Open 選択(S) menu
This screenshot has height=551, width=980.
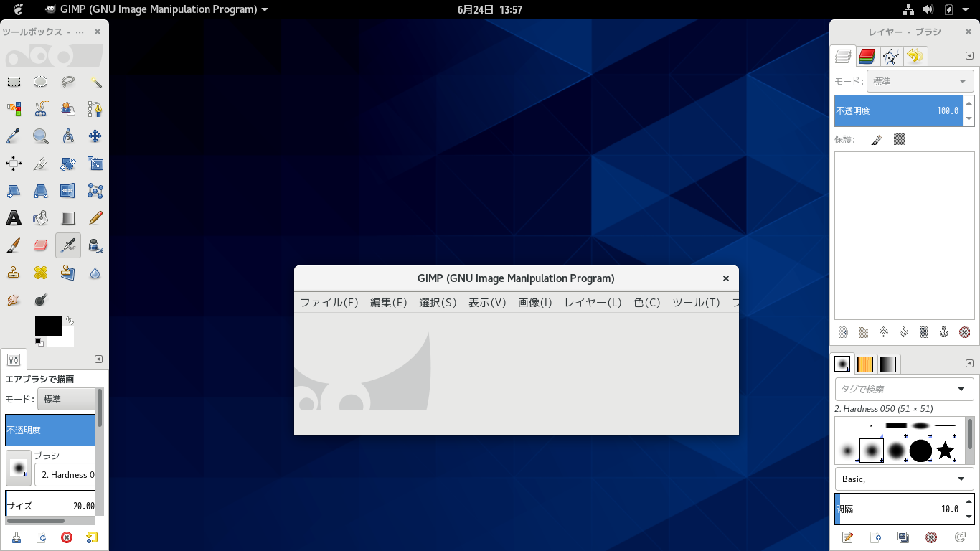coord(438,303)
